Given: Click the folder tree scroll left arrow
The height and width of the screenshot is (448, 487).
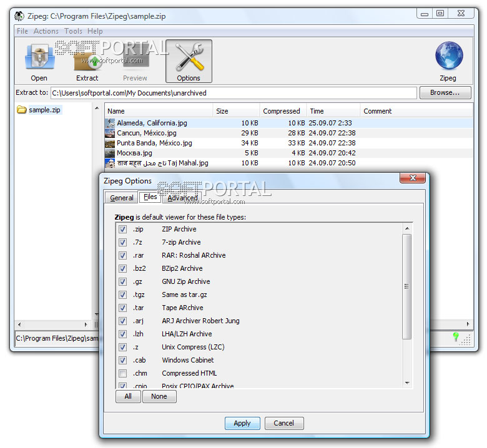Looking at the screenshot, I should [19, 324].
